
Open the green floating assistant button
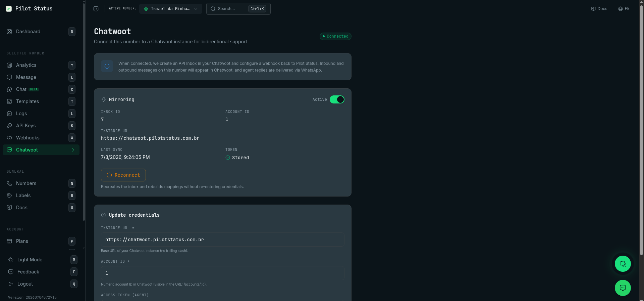tap(623, 264)
